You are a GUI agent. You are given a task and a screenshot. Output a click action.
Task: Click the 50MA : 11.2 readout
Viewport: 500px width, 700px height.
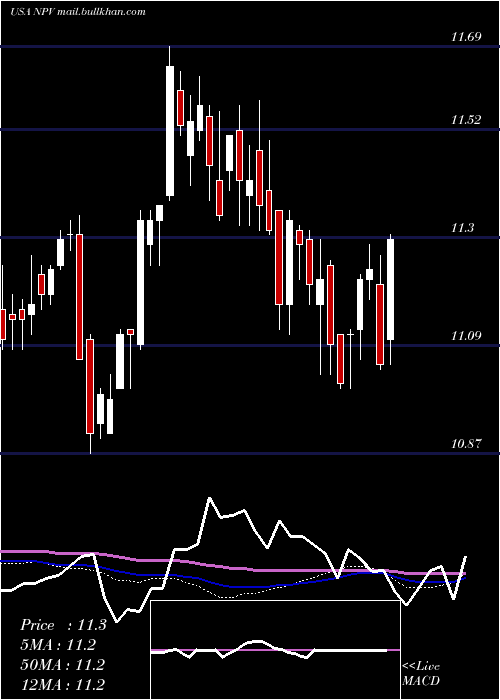point(62,664)
